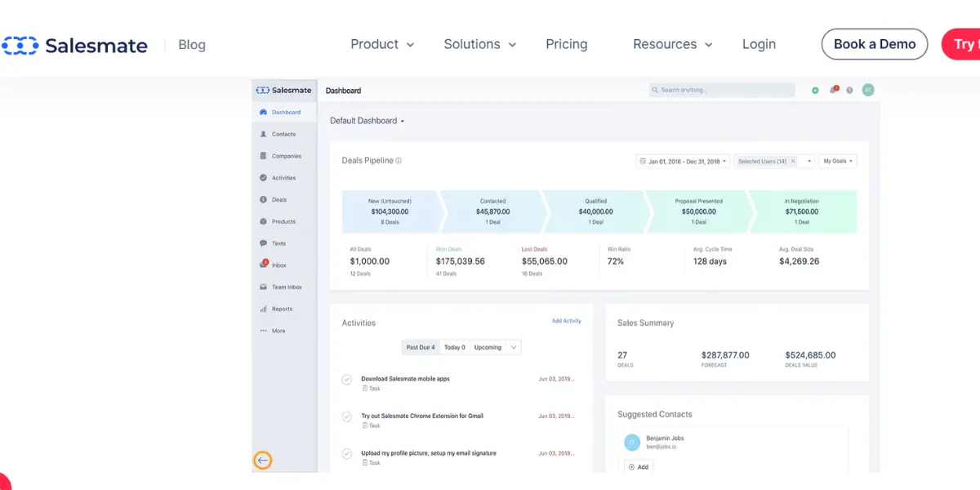This screenshot has width=980, height=490.
Task: Select the Contacted pipeline stage
Action: 493,212
